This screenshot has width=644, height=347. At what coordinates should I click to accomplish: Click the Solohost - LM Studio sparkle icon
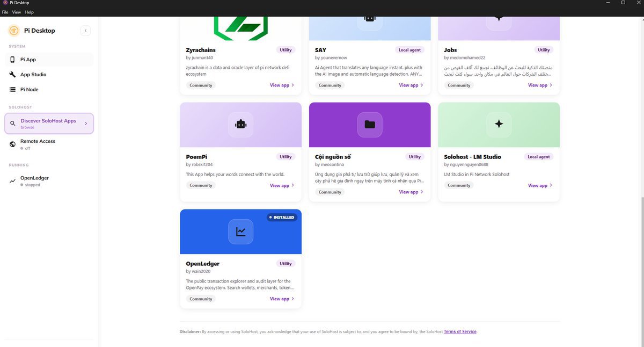tap(499, 124)
